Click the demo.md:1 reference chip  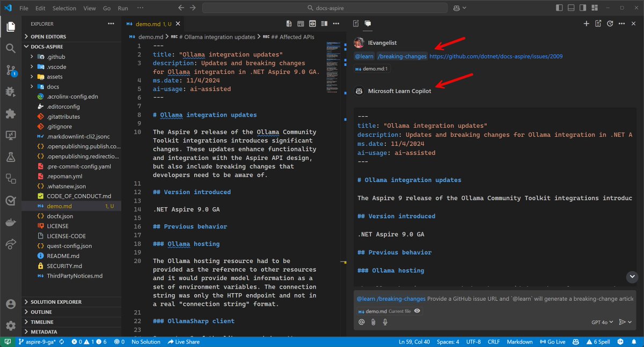pos(371,69)
